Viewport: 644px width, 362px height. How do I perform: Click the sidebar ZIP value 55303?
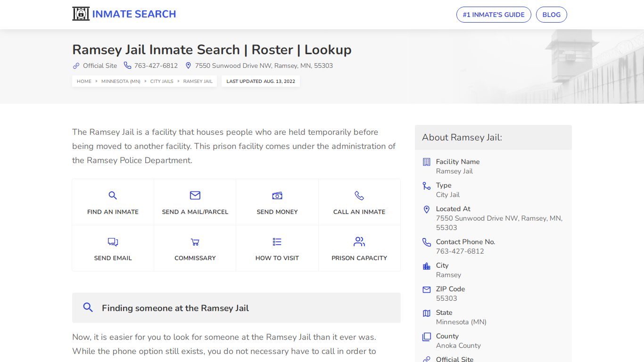[446, 298]
